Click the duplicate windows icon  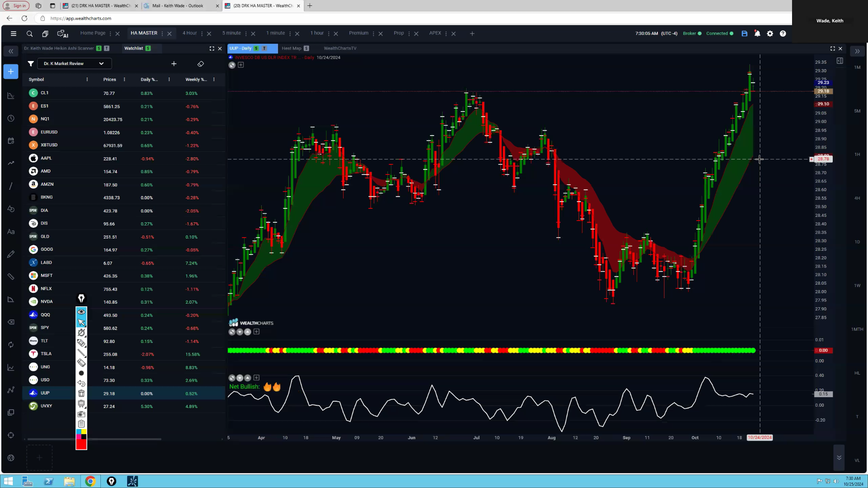pyautogui.click(x=45, y=33)
